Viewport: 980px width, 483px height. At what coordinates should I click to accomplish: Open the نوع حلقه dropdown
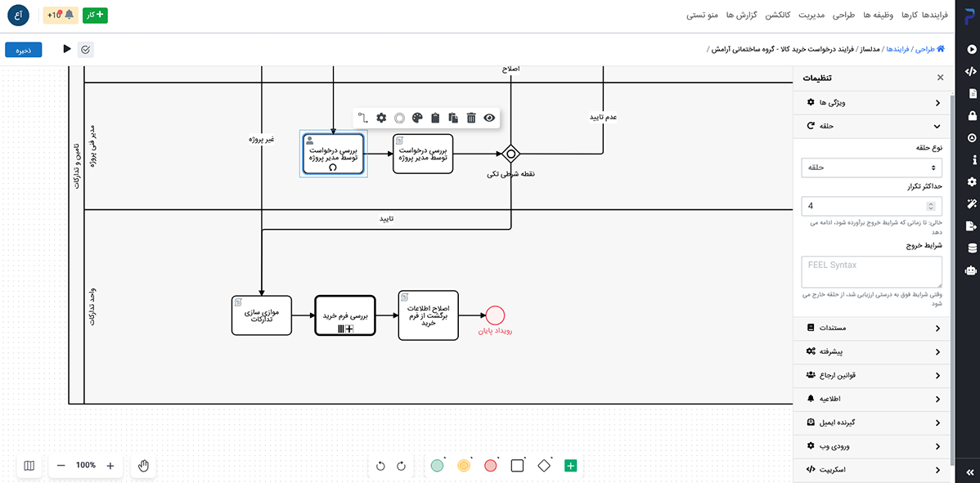(872, 168)
